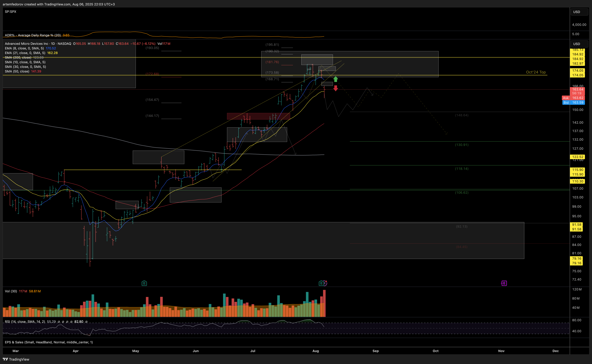Select the (195.81) Fibonacci level label
This screenshot has width=592, height=364.
point(272,45)
